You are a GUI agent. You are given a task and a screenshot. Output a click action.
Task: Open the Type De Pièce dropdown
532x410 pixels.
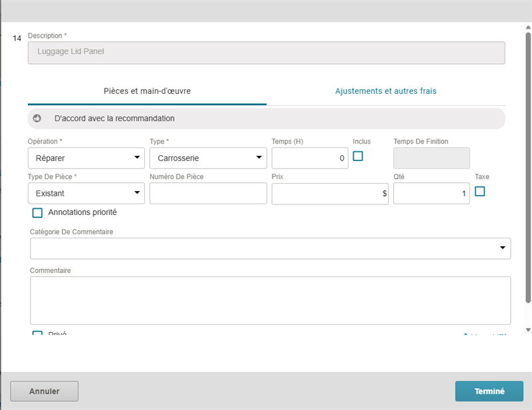pos(86,193)
